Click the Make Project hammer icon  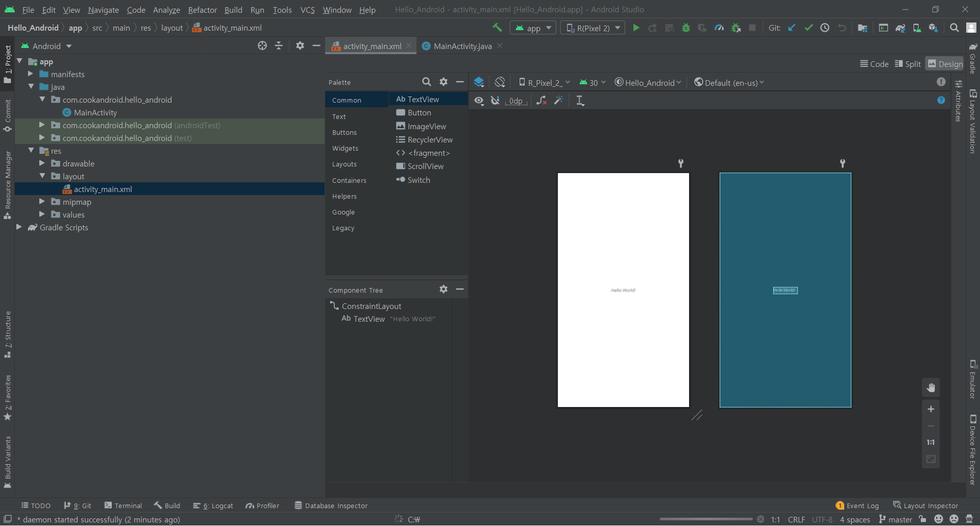[497, 28]
